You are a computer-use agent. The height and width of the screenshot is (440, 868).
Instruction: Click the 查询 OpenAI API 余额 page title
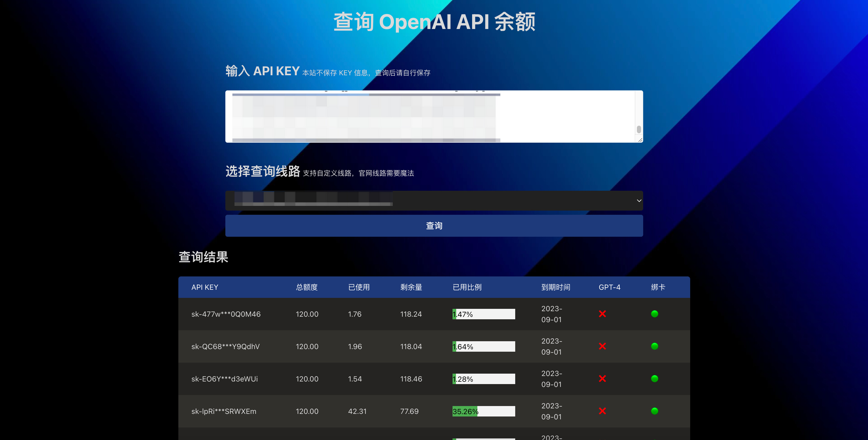tap(434, 22)
